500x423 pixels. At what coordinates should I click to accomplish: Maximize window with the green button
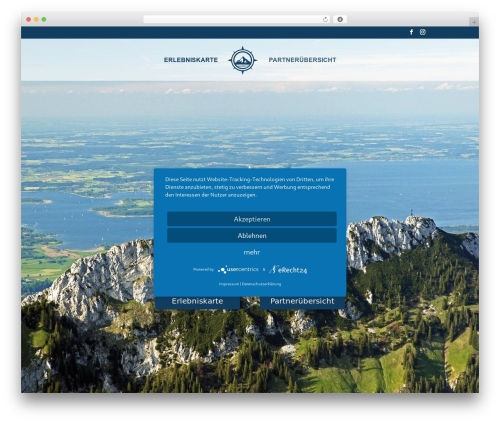point(44,19)
